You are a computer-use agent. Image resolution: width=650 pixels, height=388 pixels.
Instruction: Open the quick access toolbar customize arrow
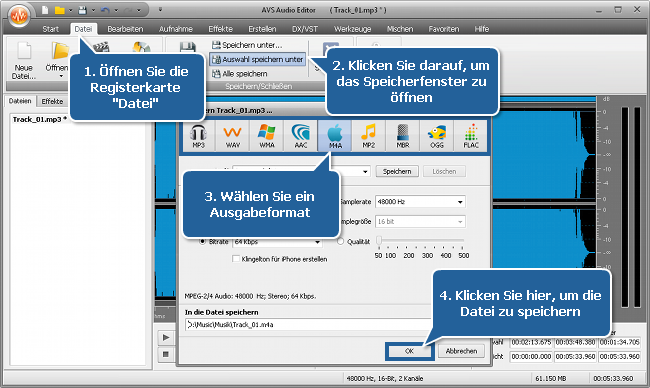160,10
